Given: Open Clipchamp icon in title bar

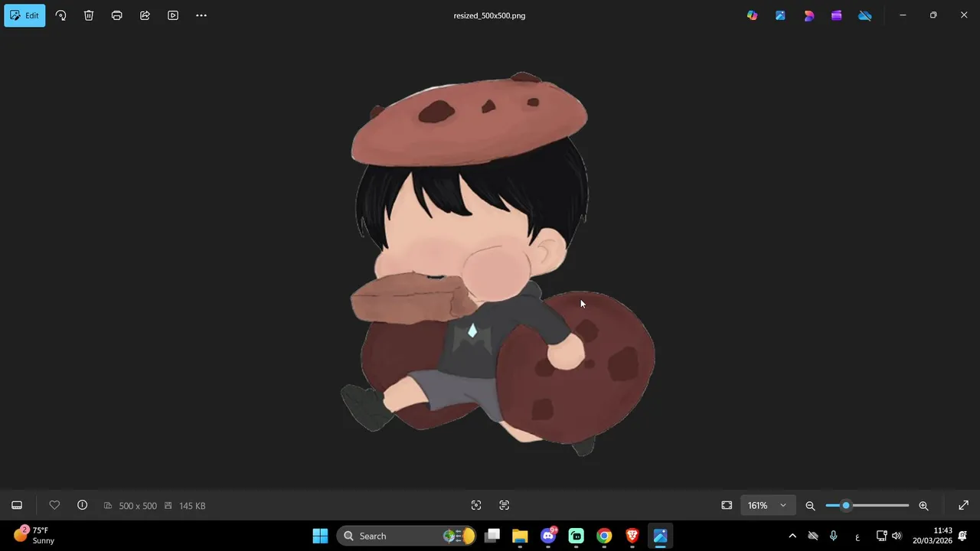Looking at the screenshot, I should pyautogui.click(x=836, y=15).
